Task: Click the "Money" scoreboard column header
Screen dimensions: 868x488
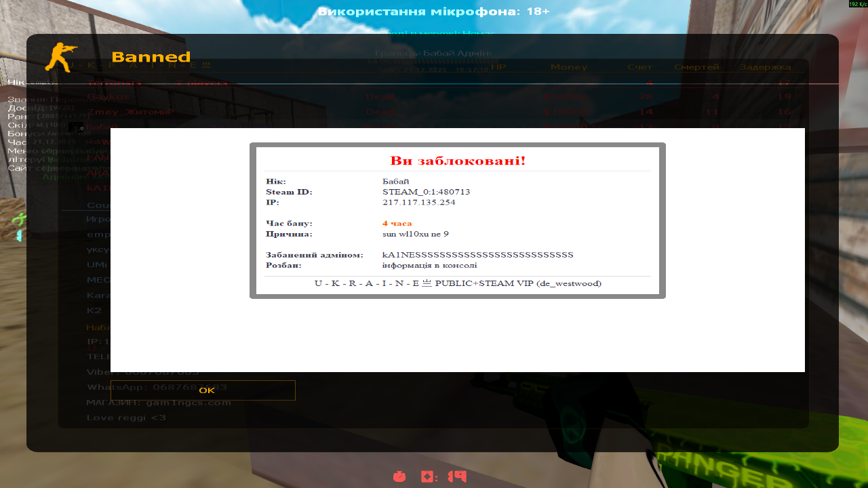Action: coord(568,67)
